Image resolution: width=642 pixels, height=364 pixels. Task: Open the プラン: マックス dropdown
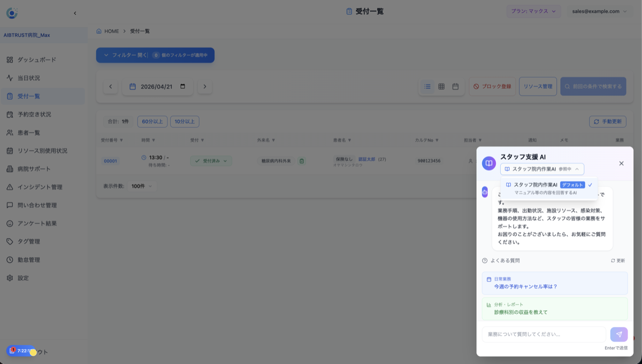click(x=533, y=11)
